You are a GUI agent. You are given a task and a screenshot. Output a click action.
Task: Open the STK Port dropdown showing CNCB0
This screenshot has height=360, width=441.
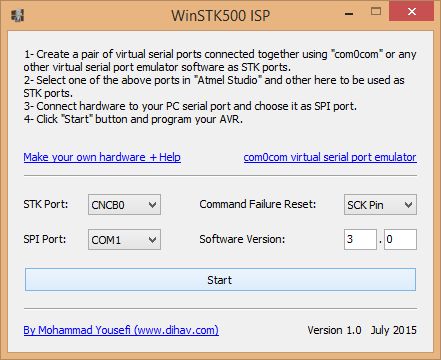124,205
